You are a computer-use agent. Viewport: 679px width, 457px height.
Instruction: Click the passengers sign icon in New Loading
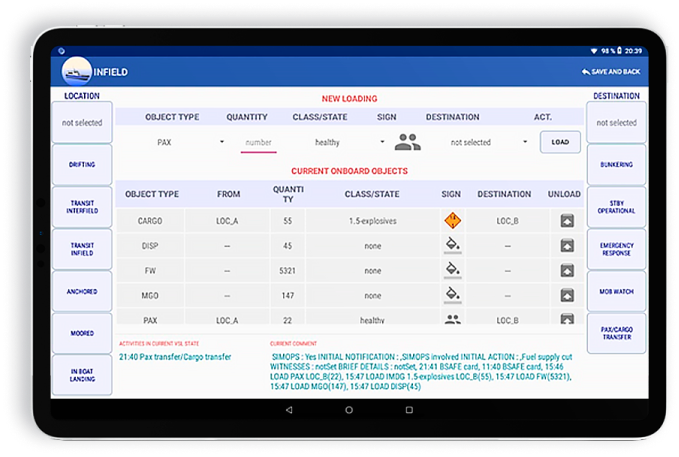point(407,142)
